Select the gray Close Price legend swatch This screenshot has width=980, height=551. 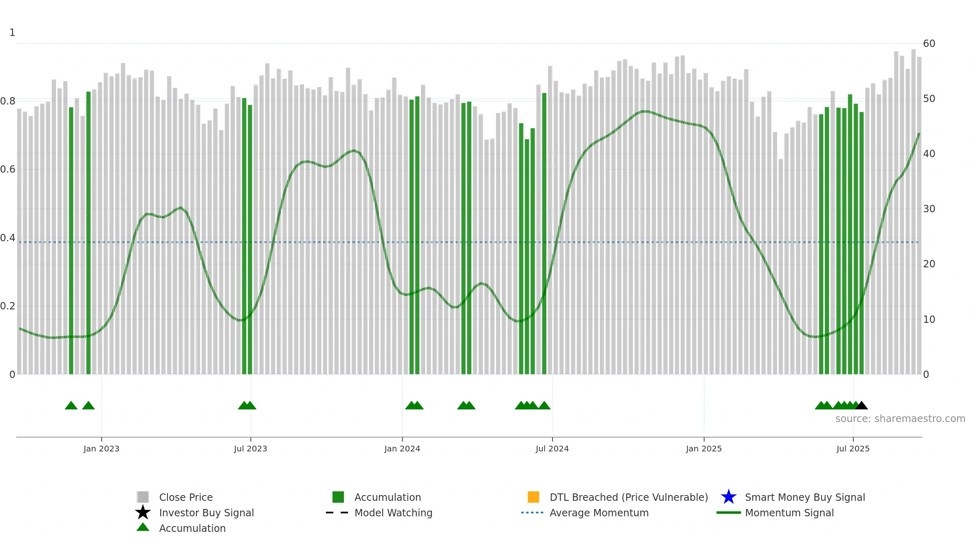(143, 497)
